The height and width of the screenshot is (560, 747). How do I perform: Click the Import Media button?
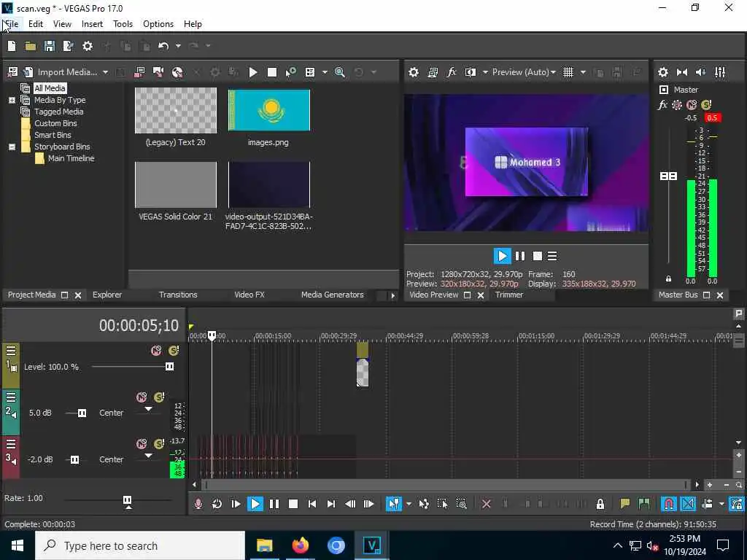(61, 72)
